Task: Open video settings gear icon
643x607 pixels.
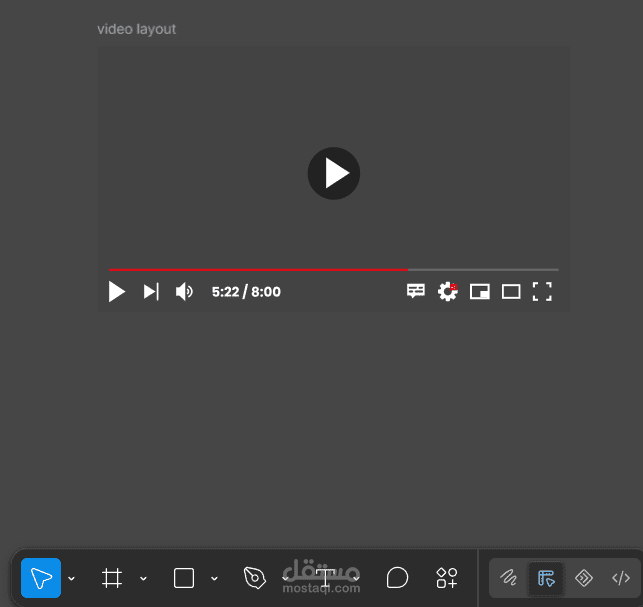Action: click(x=447, y=292)
